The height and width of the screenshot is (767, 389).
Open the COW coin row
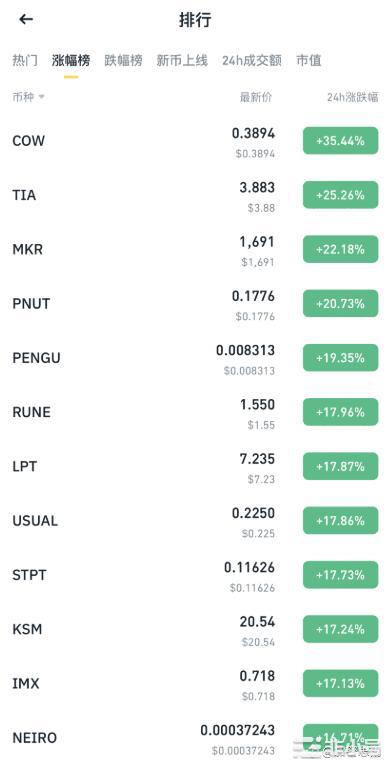point(195,141)
